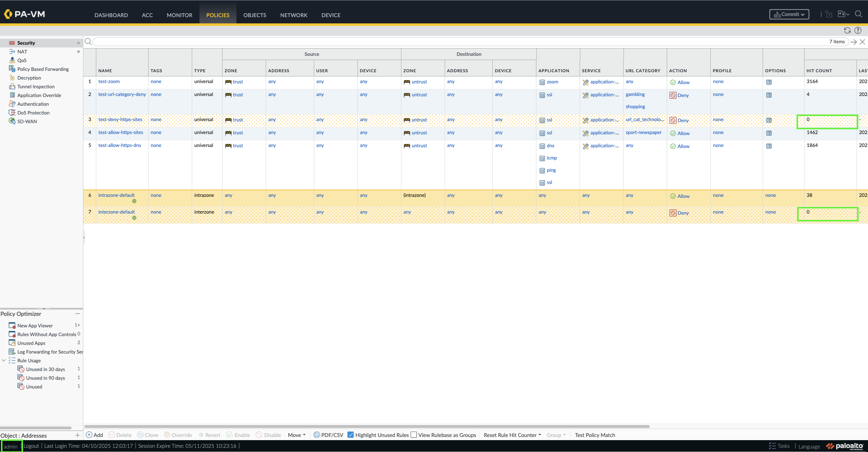868x452 pixels.
Task: Enable the View Rulebase as Groups checkbox
Action: tap(414, 435)
